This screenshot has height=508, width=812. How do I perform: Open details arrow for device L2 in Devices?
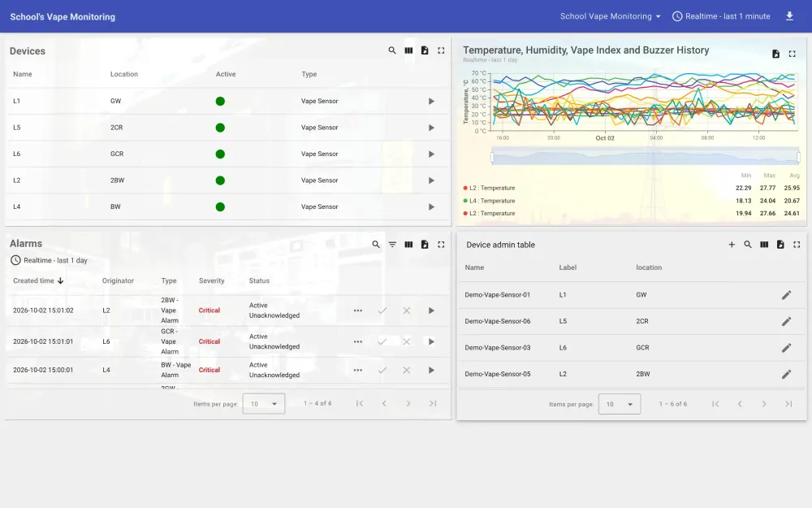pyautogui.click(x=431, y=180)
